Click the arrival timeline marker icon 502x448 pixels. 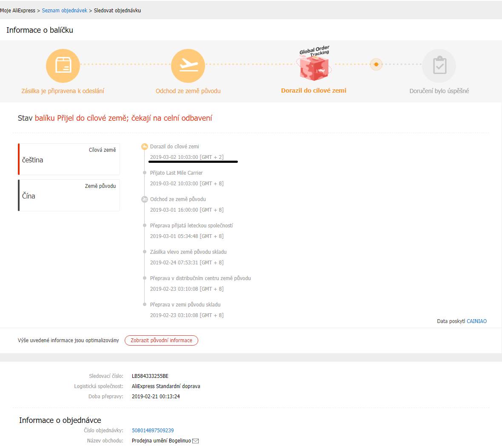point(145,147)
